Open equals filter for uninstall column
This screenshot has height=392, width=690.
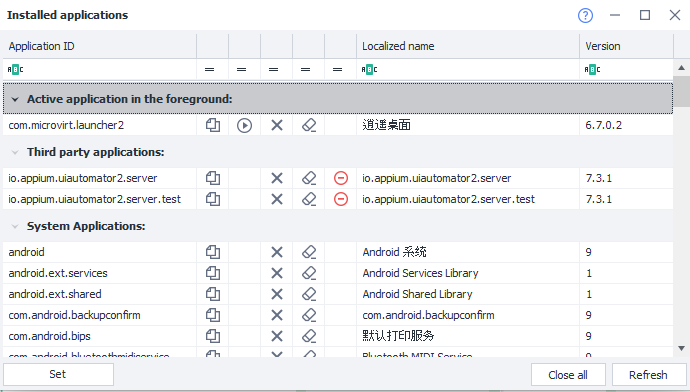tap(338, 70)
